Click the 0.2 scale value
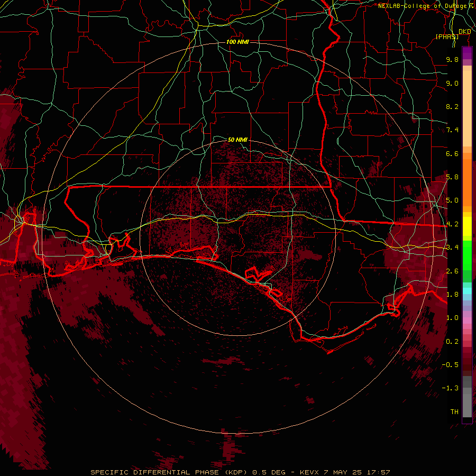476x476 pixels. coord(452,342)
